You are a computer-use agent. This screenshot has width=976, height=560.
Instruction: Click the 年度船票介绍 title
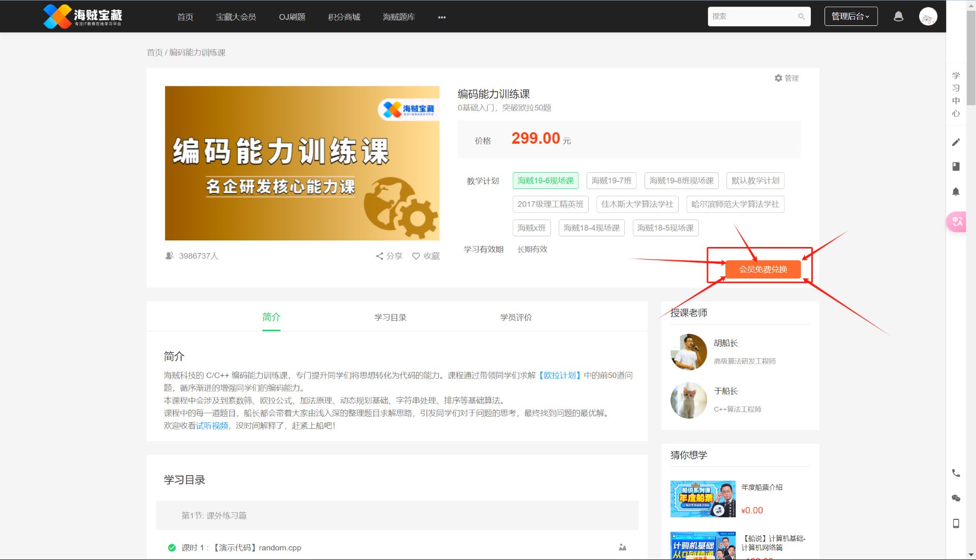coord(761,487)
